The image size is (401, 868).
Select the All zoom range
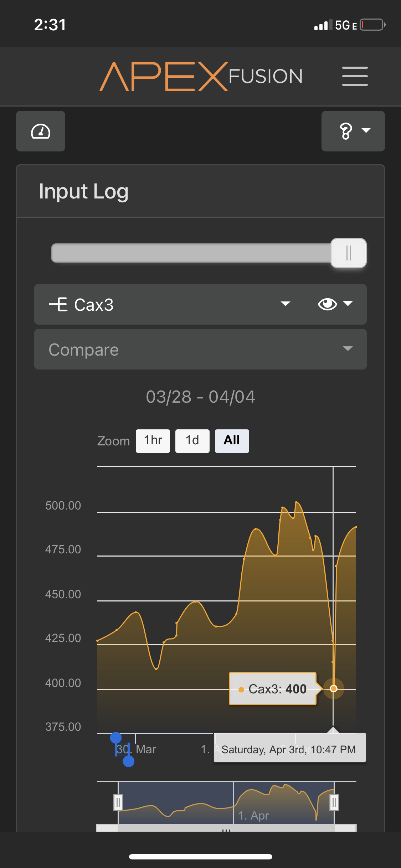pos(232,441)
